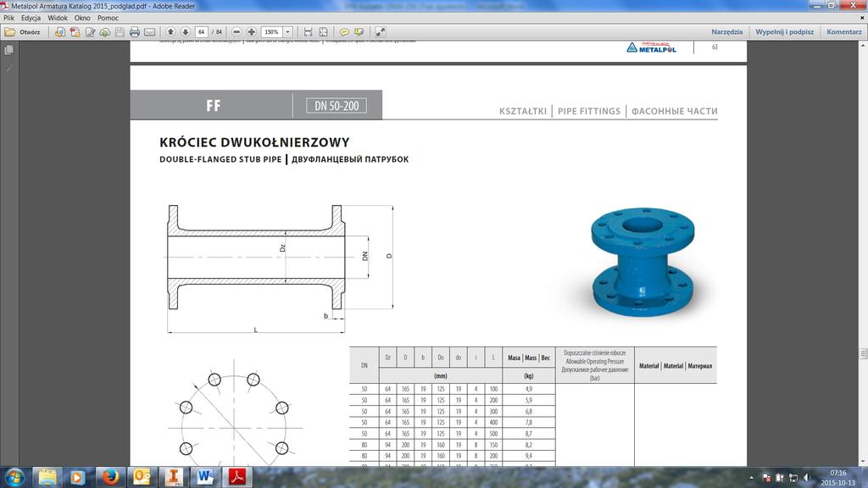This screenshot has height=488, width=868.
Task: Click the Masa | Mass table header
Action: coord(529,358)
